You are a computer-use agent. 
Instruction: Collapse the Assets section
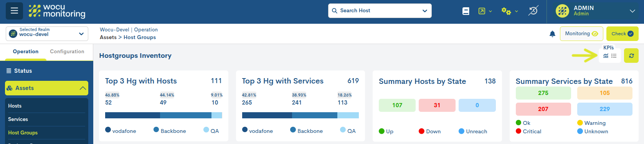83,88
